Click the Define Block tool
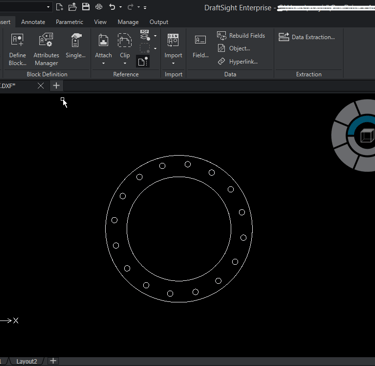This screenshot has height=366, width=375. (x=17, y=49)
